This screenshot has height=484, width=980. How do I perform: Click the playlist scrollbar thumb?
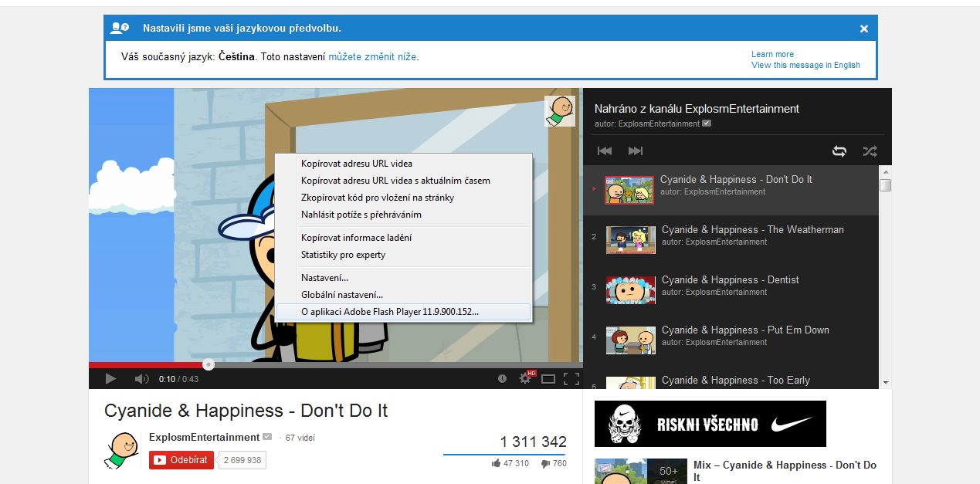coord(886,185)
